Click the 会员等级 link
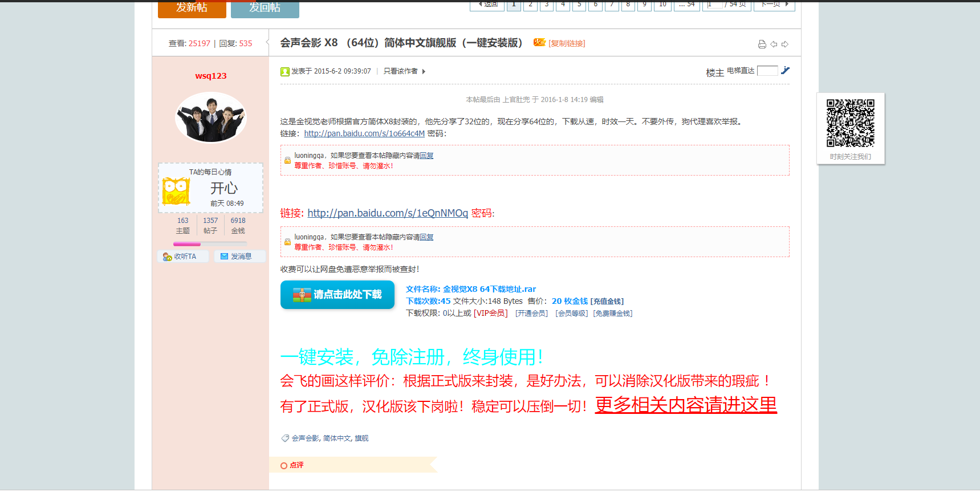The height and width of the screenshot is (492, 980). 572,313
